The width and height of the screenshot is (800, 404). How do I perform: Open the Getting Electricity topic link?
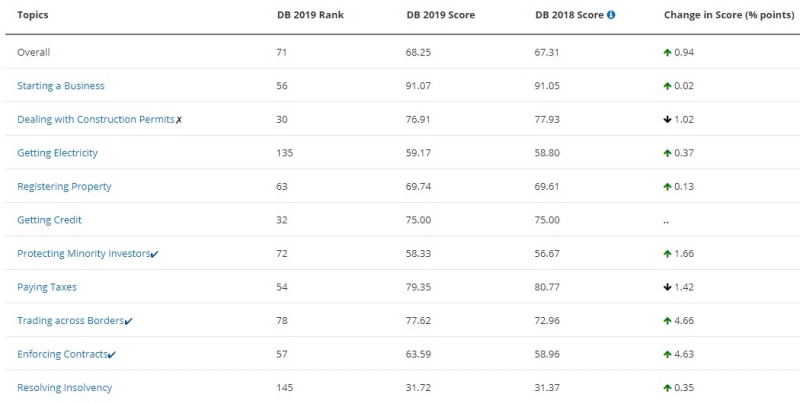coord(57,153)
